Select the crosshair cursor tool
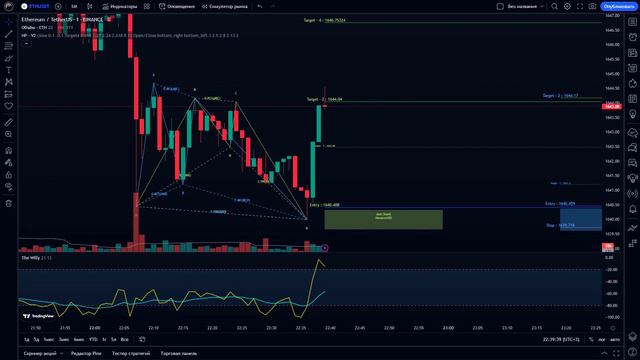The width and height of the screenshot is (640, 360). (9, 22)
